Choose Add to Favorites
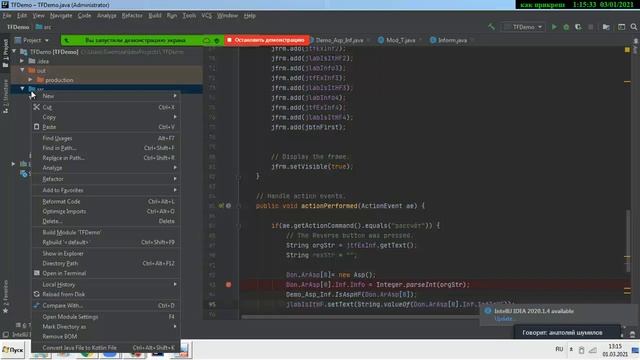 (x=106, y=190)
